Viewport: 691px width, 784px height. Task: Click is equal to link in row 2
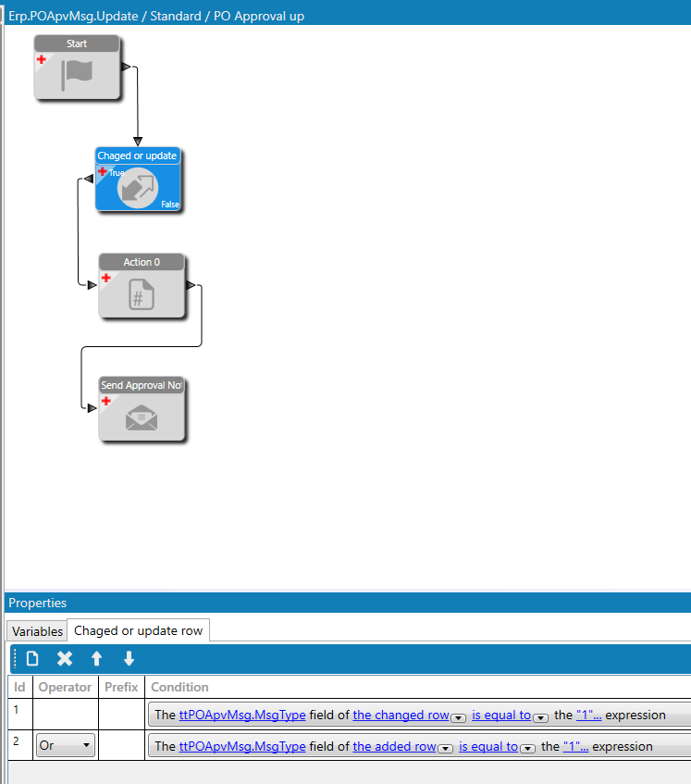pyautogui.click(x=488, y=746)
